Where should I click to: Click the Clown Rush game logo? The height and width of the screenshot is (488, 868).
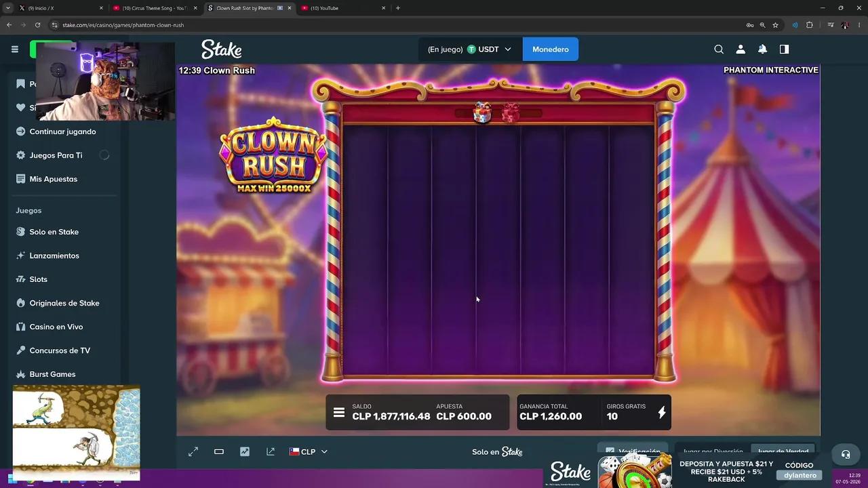coord(273,155)
